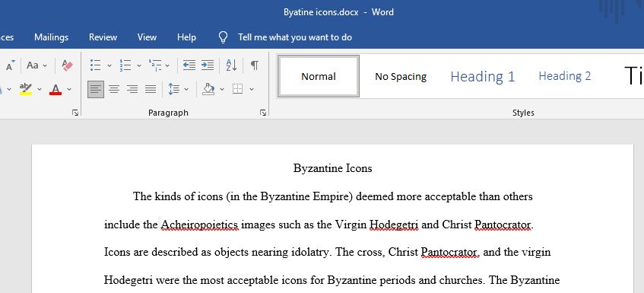Click the Bullets list icon
The image size is (644, 293).
click(x=95, y=65)
